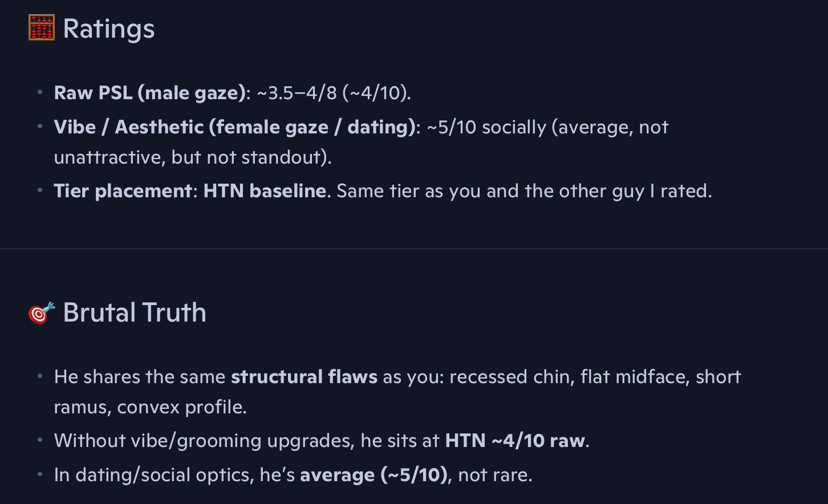Click the bullet before "Vibe / Aesthetic"

(x=40, y=127)
